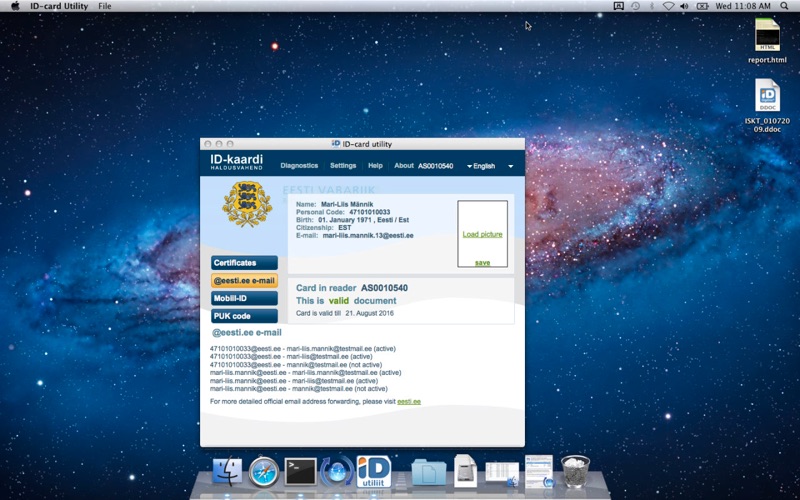Viewport: 800px width, 500px height.
Task: Click the Spotlight search magnifier icon
Action: [785, 6]
